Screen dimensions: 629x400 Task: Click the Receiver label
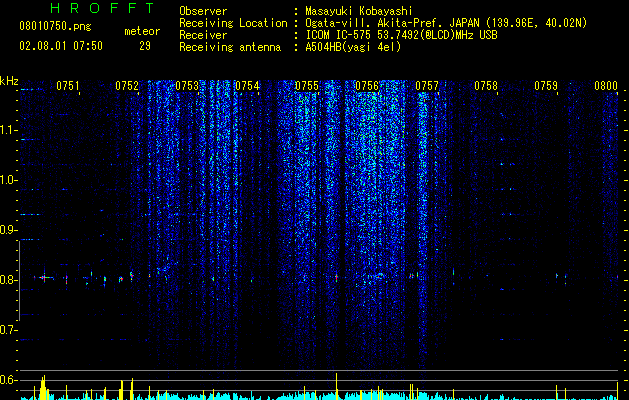pos(203,35)
